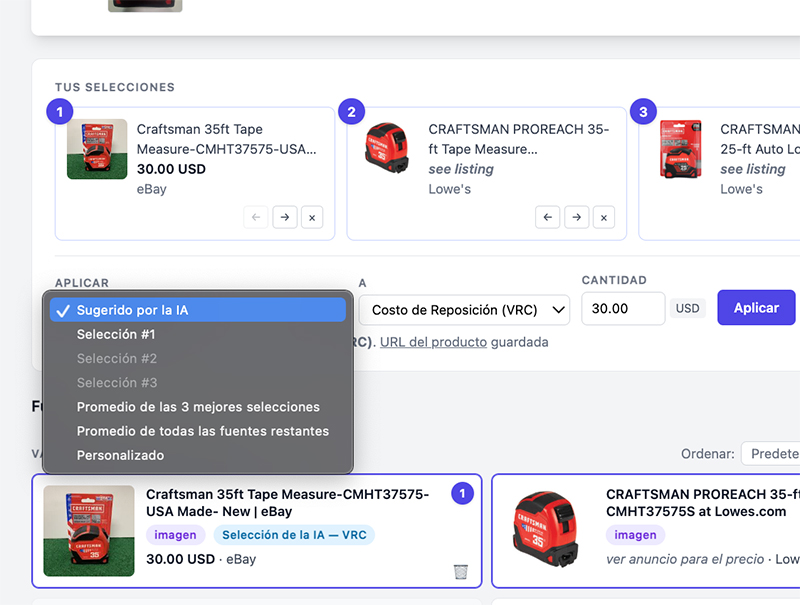Move selection 1 Craftsman 35ft right arrow
The width and height of the screenshot is (800, 605).
(285, 217)
